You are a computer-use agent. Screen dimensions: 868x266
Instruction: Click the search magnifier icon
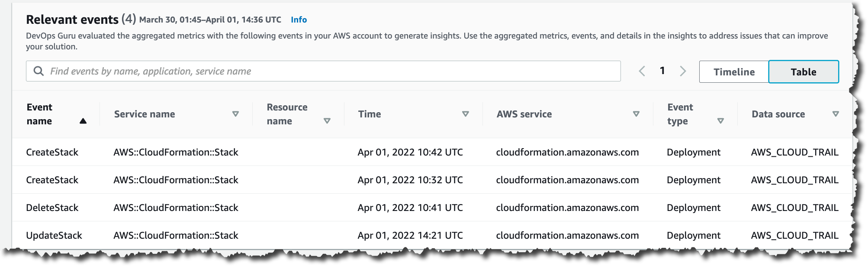click(39, 71)
